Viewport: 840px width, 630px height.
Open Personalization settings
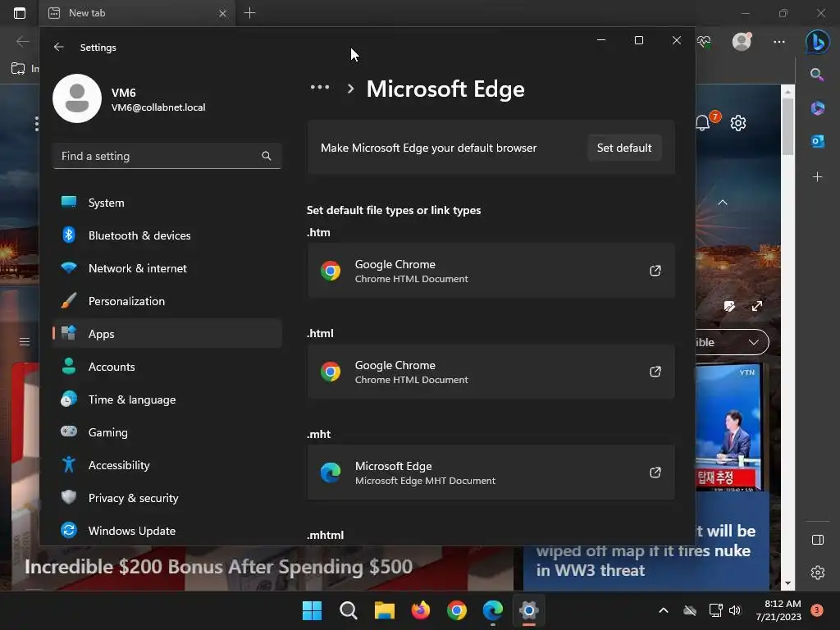pyautogui.click(x=167, y=301)
